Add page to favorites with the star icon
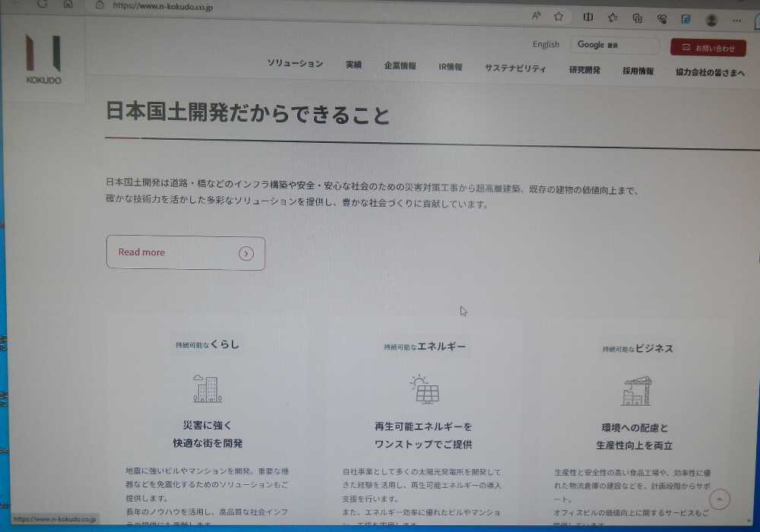The height and width of the screenshot is (532, 760). click(x=559, y=17)
